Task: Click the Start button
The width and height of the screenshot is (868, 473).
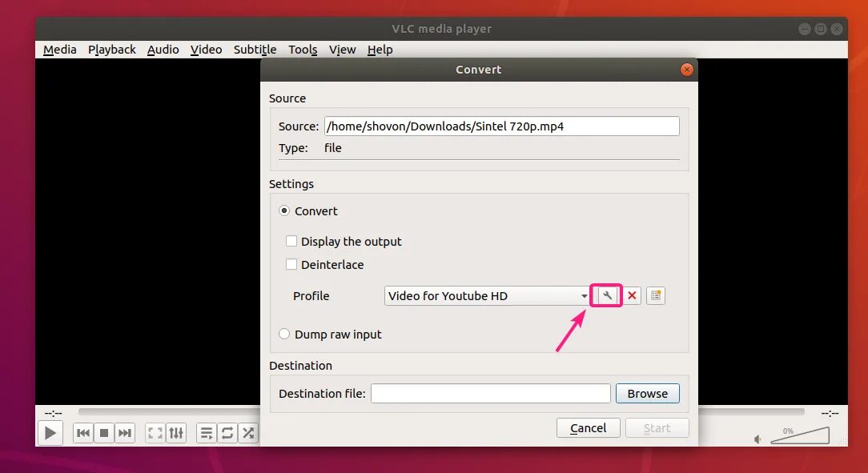Action: pos(657,427)
